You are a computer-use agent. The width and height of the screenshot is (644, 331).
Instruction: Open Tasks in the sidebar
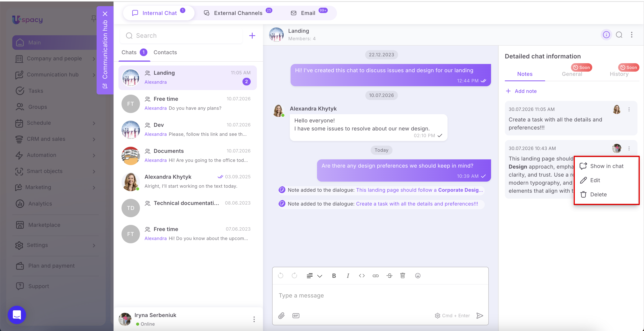point(35,91)
